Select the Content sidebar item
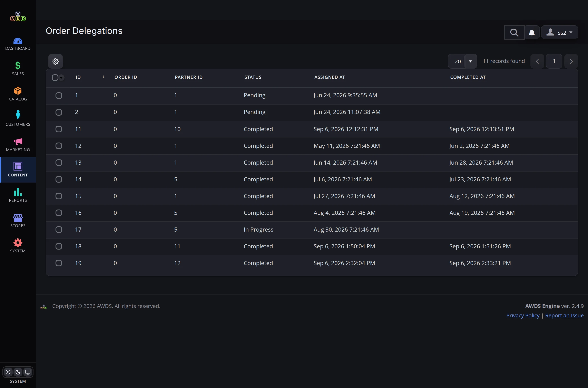 (x=18, y=170)
